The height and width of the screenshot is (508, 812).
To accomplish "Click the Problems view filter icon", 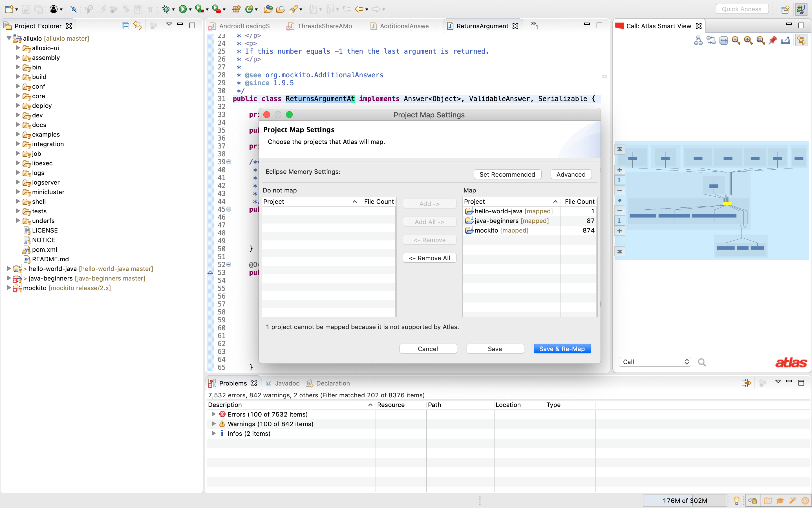I will point(746,383).
